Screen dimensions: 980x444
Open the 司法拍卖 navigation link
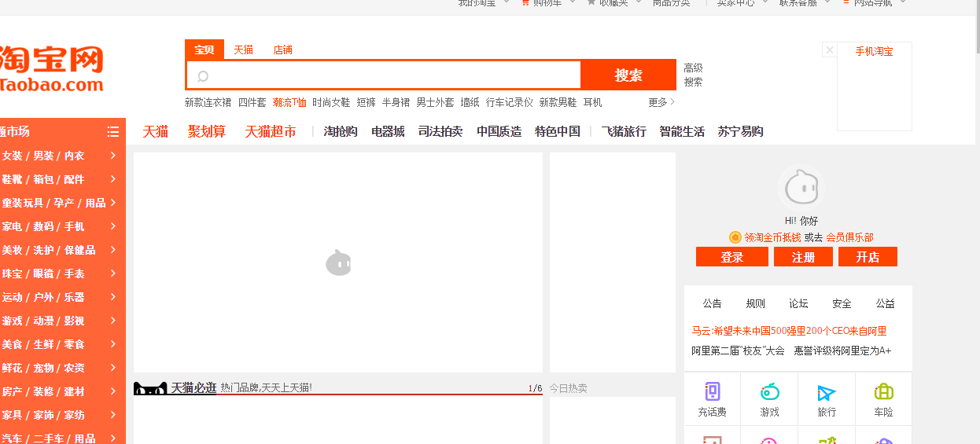tap(440, 131)
